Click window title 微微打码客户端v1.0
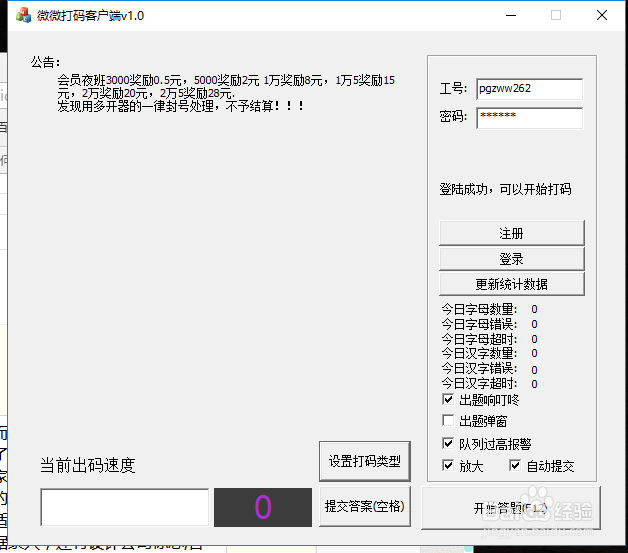628x553 pixels. (91, 16)
